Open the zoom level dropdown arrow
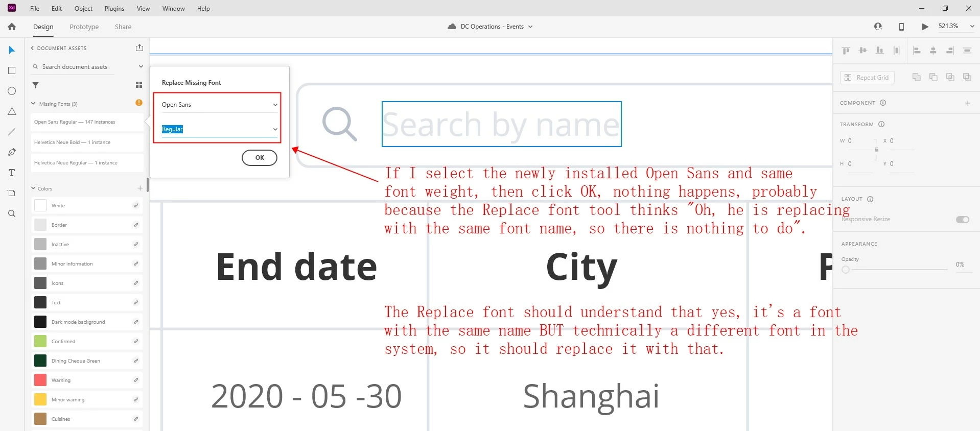 (972, 26)
